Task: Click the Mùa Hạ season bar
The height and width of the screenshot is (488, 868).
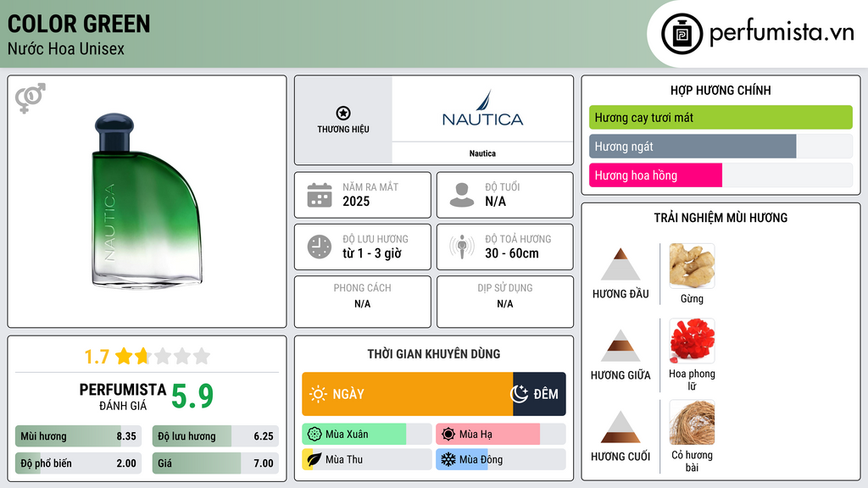Action: [x=488, y=435]
